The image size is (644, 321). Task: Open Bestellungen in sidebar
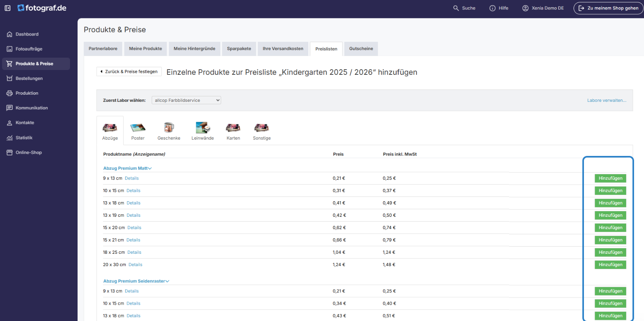[x=36, y=78]
